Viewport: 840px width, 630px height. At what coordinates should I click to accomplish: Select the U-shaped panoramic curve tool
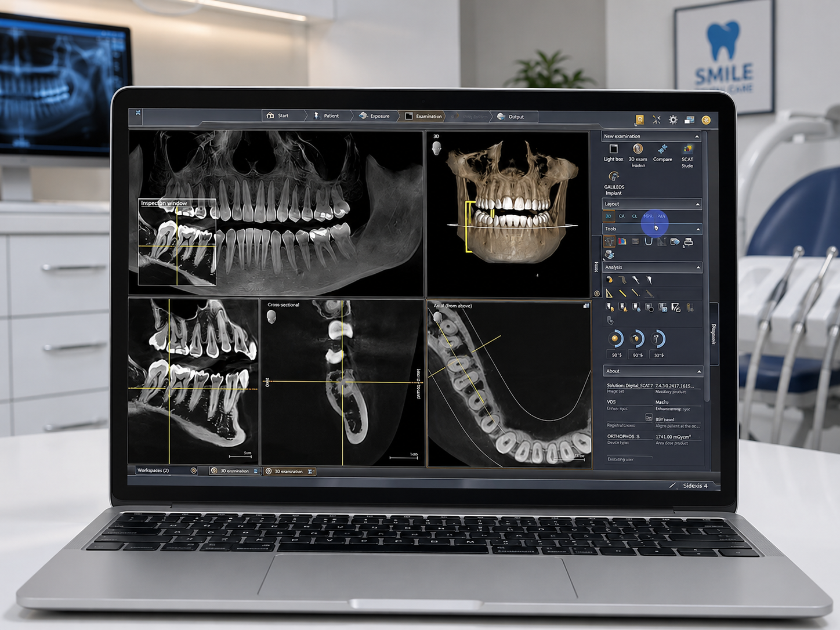pyautogui.click(x=649, y=241)
